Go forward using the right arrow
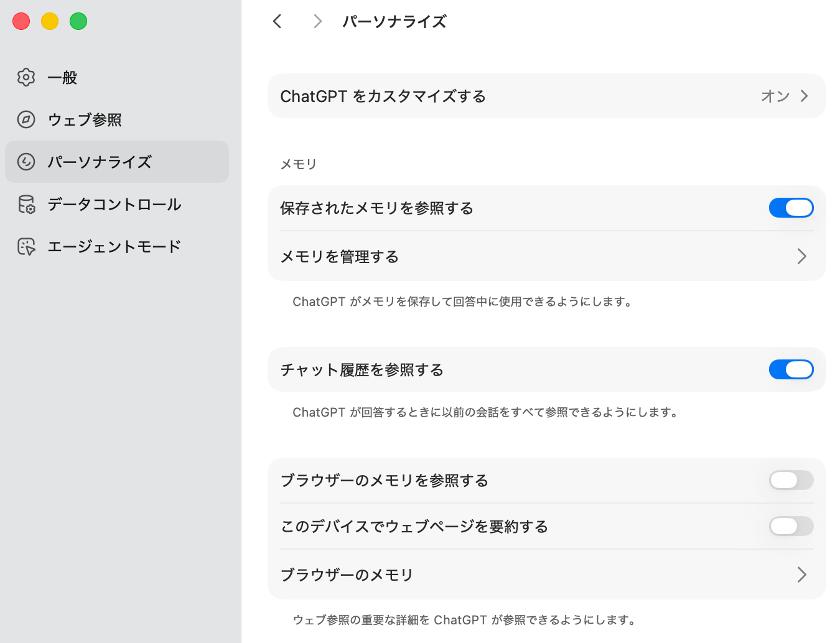Viewport: 840px width, 643px height. tap(317, 21)
